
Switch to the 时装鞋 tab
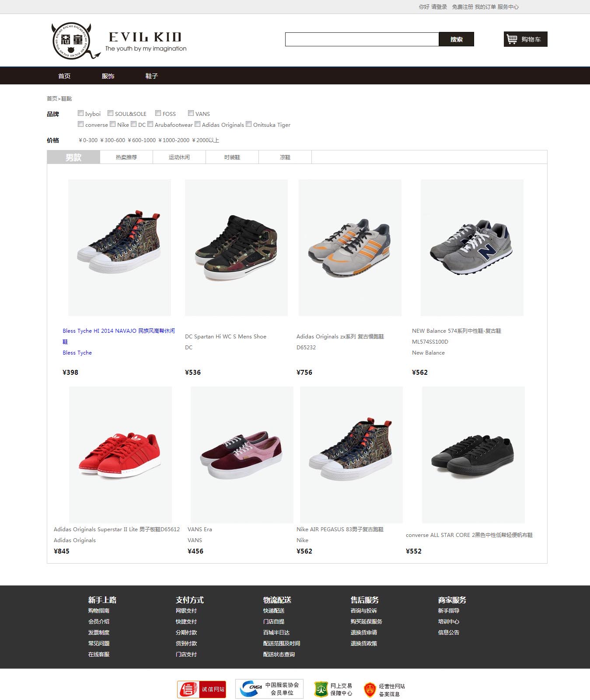[232, 157]
